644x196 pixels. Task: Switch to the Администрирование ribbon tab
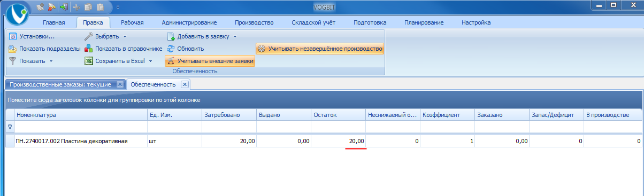[x=189, y=22]
